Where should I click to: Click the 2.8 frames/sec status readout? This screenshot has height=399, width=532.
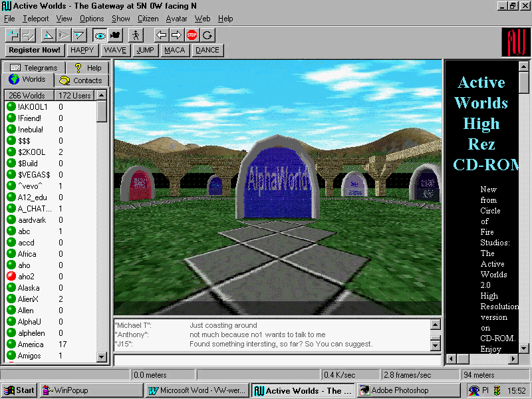coord(419,375)
